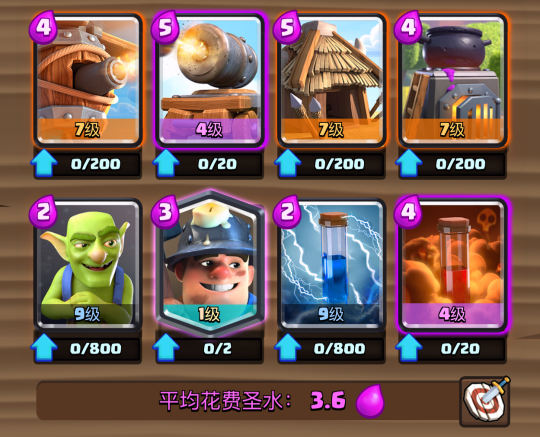Tap the Zap lightning spell card
Screen dimensions: 540x437
click(332, 265)
